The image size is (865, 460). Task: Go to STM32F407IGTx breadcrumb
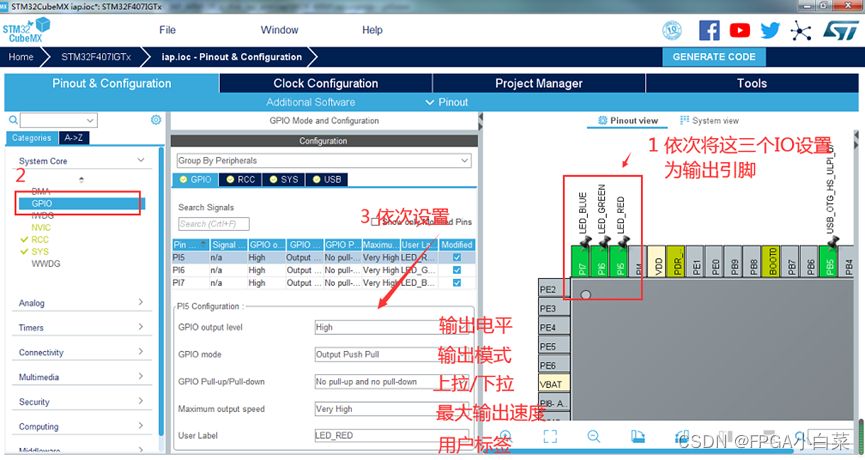tap(96, 57)
